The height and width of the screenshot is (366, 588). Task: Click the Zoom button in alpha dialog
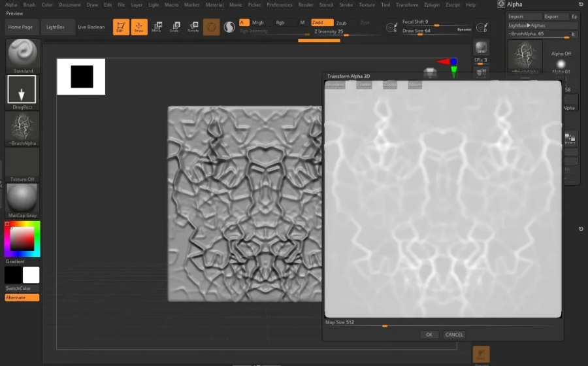point(390,85)
